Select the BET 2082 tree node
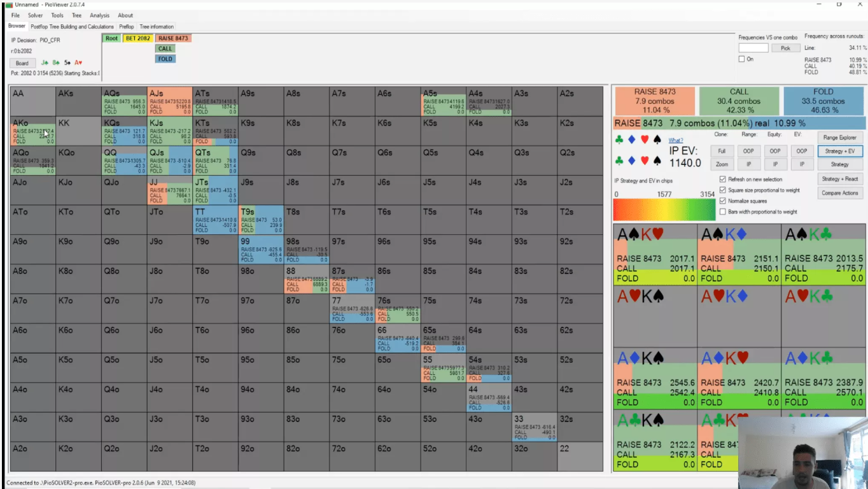The width and height of the screenshot is (868, 489). [x=137, y=38]
